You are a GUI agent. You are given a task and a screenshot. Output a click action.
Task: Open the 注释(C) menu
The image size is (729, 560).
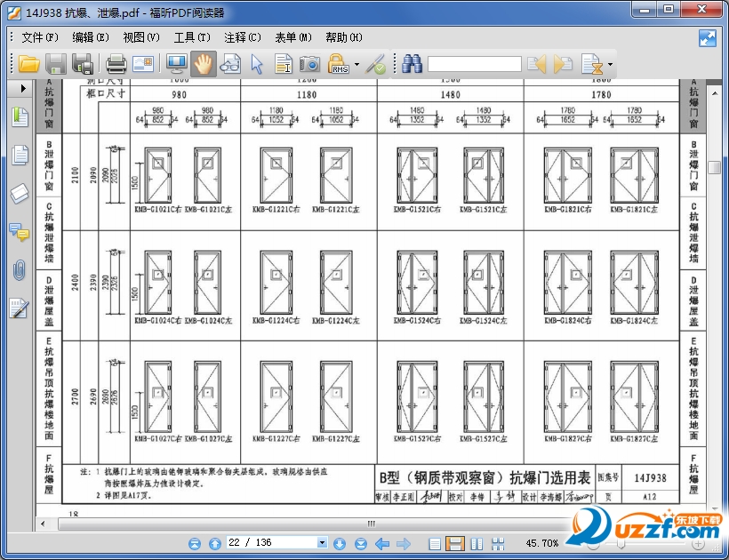tap(243, 37)
